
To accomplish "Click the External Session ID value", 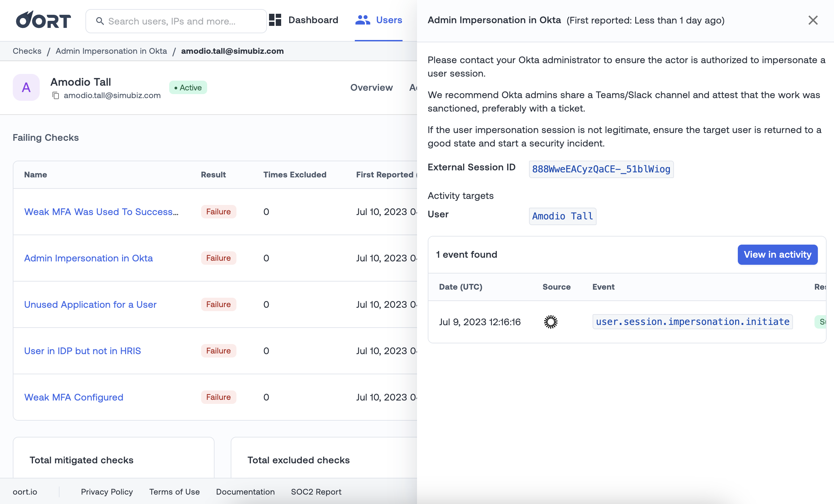I will tap(601, 169).
